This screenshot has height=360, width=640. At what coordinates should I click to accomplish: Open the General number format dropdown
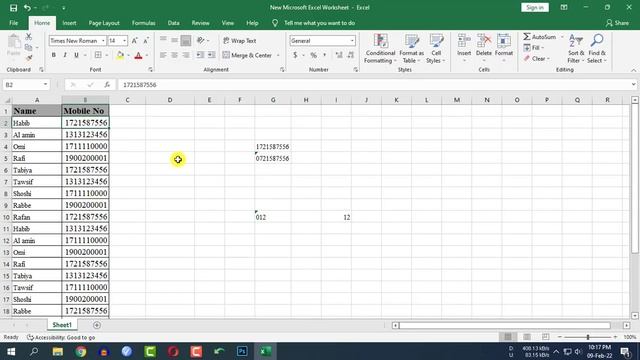click(352, 40)
